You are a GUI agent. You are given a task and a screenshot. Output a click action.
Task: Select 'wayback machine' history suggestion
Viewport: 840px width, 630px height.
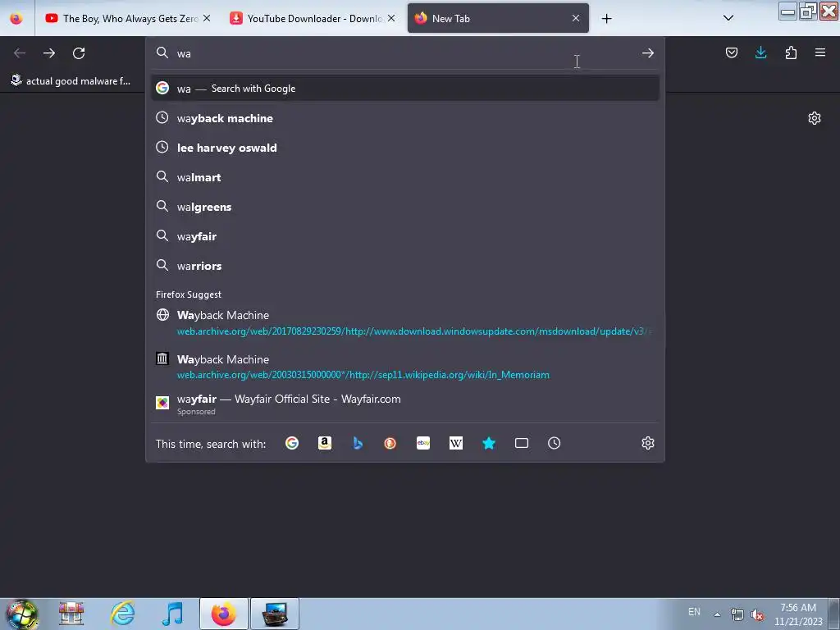coord(405,118)
